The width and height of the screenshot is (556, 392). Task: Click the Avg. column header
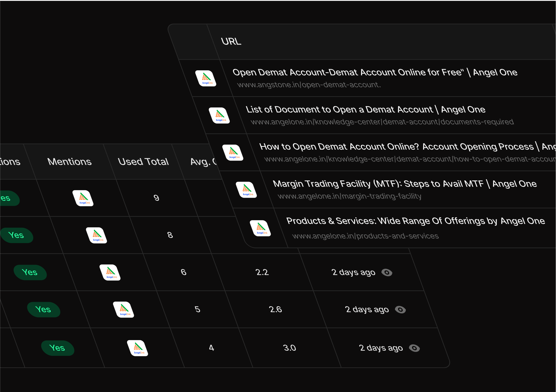(x=204, y=162)
